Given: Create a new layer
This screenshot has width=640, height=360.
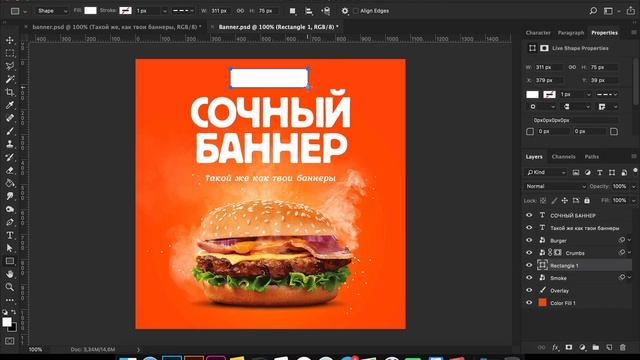Looking at the screenshot, I should click(609, 347).
